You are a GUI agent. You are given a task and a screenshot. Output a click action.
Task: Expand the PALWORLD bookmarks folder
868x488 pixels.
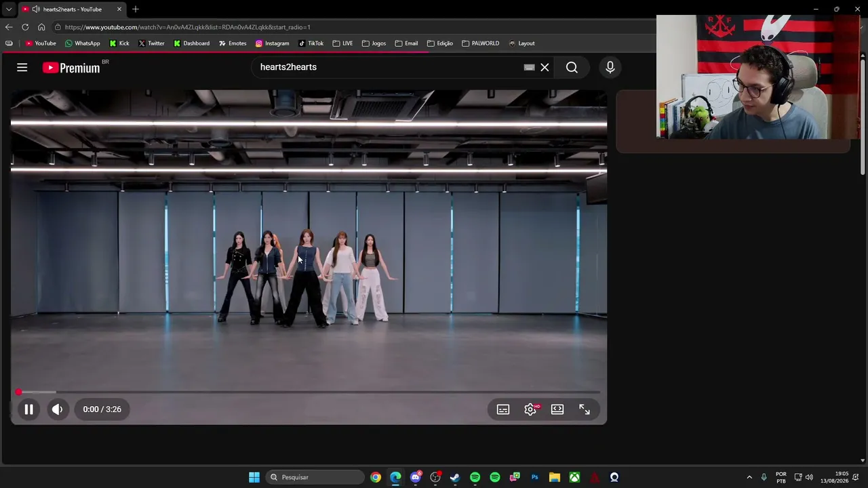(481, 43)
